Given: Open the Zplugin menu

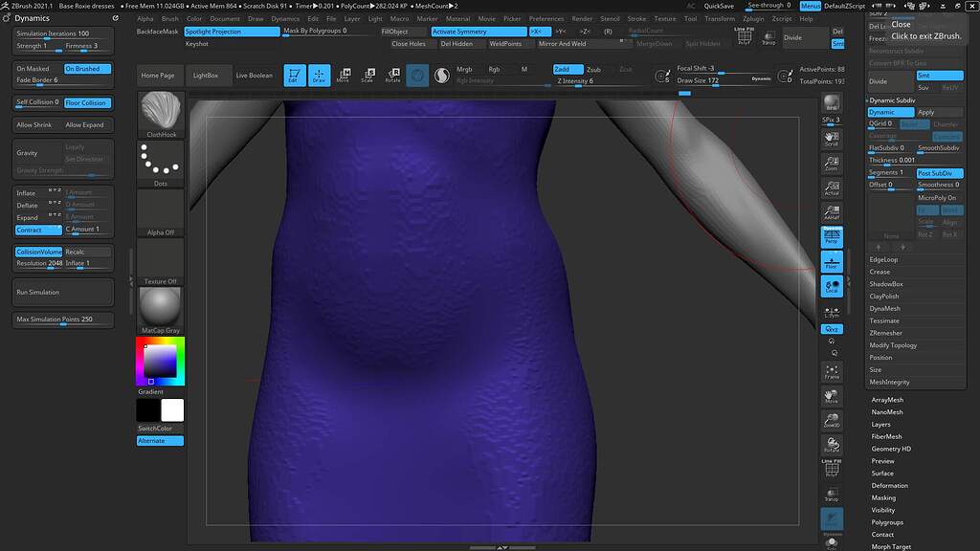Looking at the screenshot, I should (x=756, y=17).
